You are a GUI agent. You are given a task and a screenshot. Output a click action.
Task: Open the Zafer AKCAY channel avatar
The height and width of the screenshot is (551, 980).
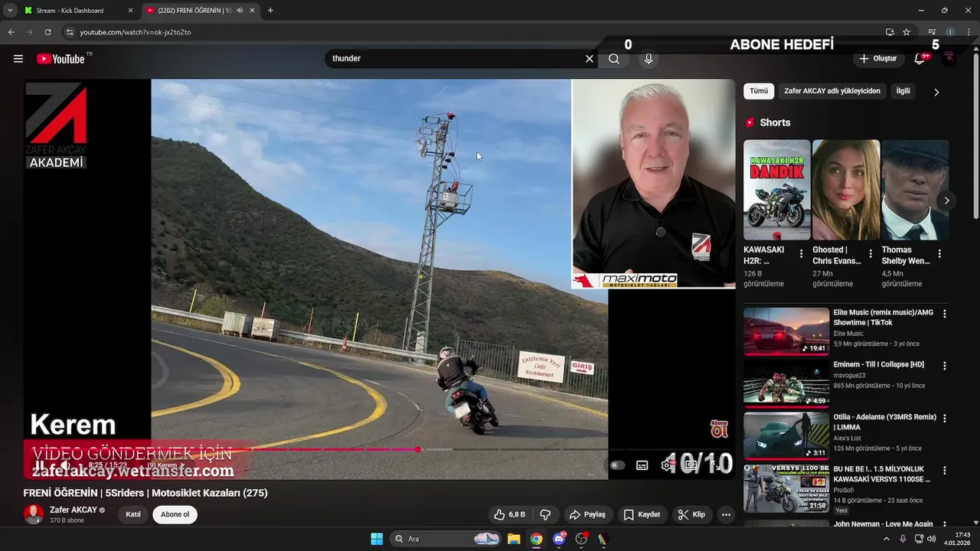tap(34, 514)
